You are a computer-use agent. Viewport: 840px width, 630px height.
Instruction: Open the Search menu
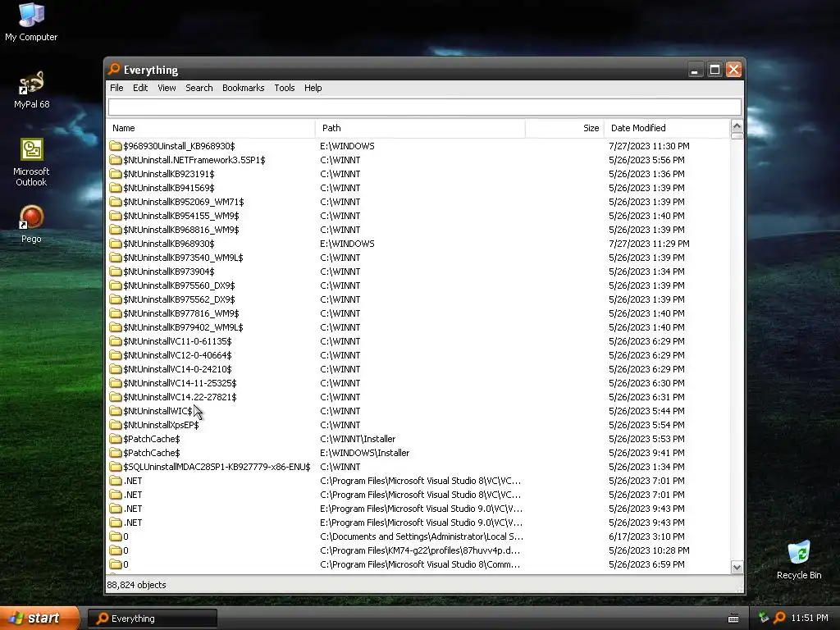199,88
